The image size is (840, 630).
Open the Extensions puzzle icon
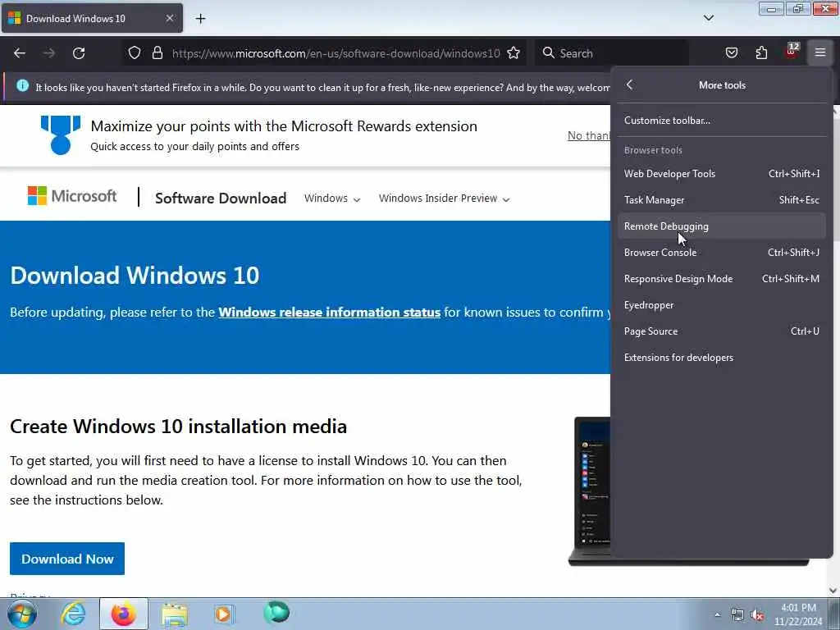(761, 52)
